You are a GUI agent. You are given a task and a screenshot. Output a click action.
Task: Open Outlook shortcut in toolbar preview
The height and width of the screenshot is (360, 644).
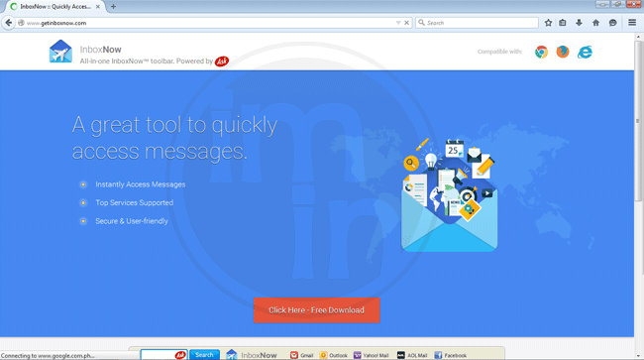tap(334, 355)
